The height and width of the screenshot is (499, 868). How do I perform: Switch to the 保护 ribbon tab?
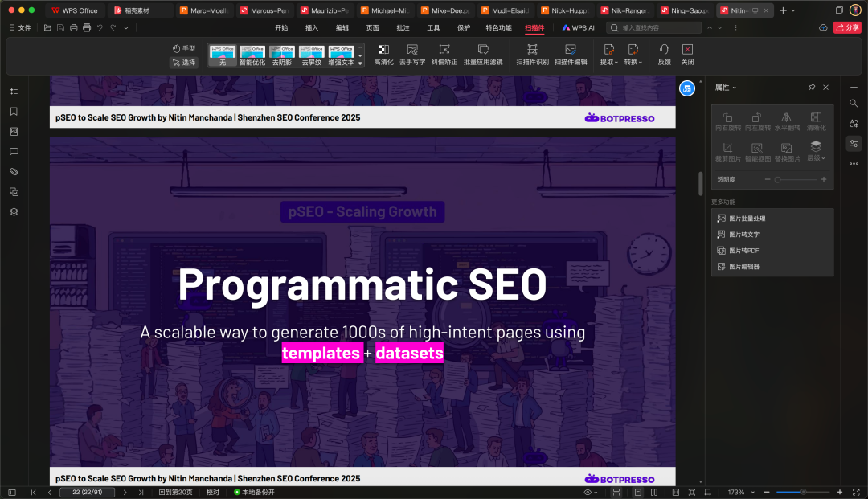click(464, 27)
